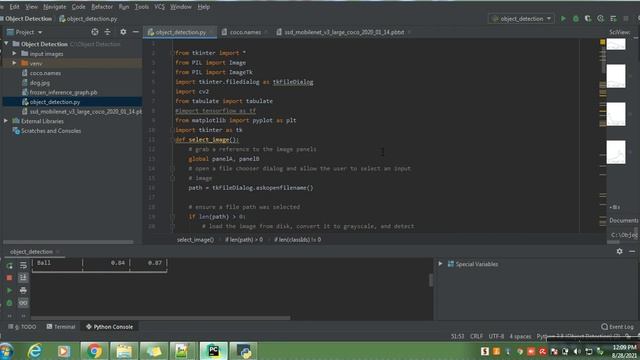The image size is (640, 360).
Task: Click first SciView plot thumbnail
Action: click(616, 44)
